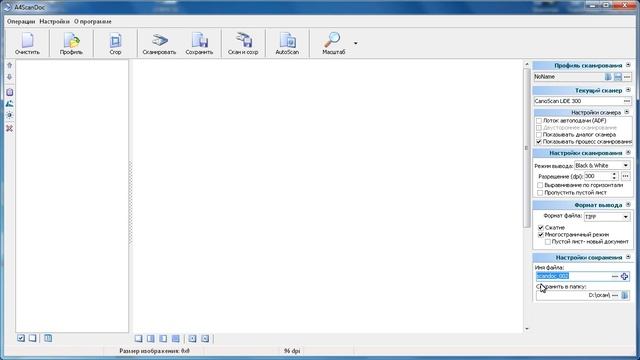Viewport: 640px width, 360px height.
Task: Collapse the Настройки сканера section
Action: coord(627,112)
